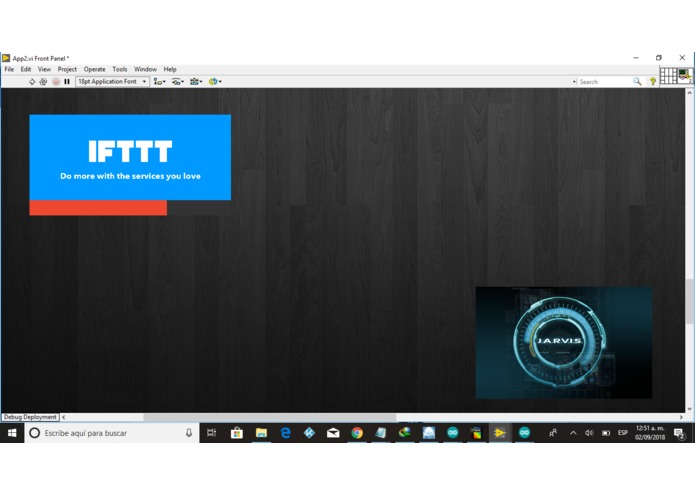Click the People icon in the tray
Image resolution: width=695 pixels, height=494 pixels.
[x=553, y=433]
